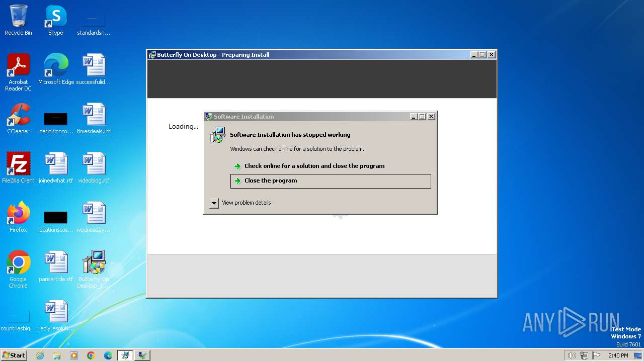644x362 pixels.
Task: Maximize the Software Installation dialog
Action: coord(422,117)
